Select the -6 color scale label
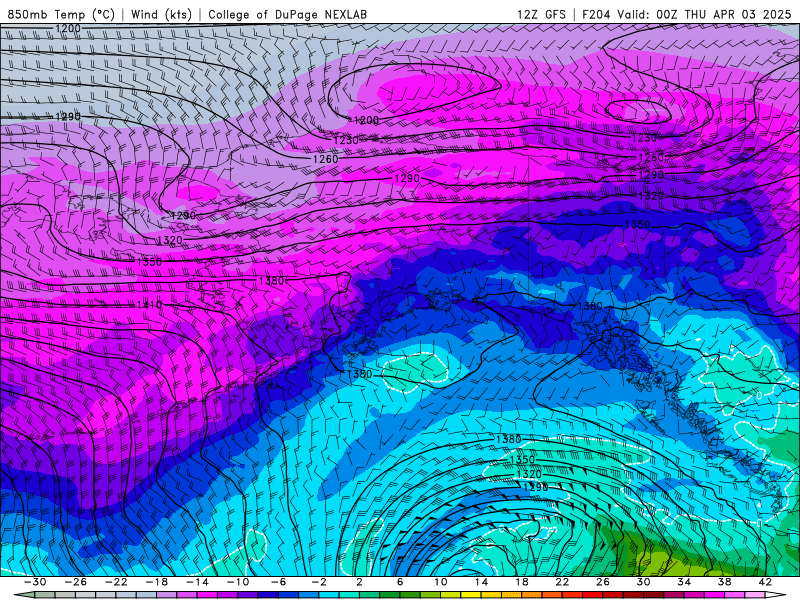This screenshot has height=600, width=800. coord(278,582)
